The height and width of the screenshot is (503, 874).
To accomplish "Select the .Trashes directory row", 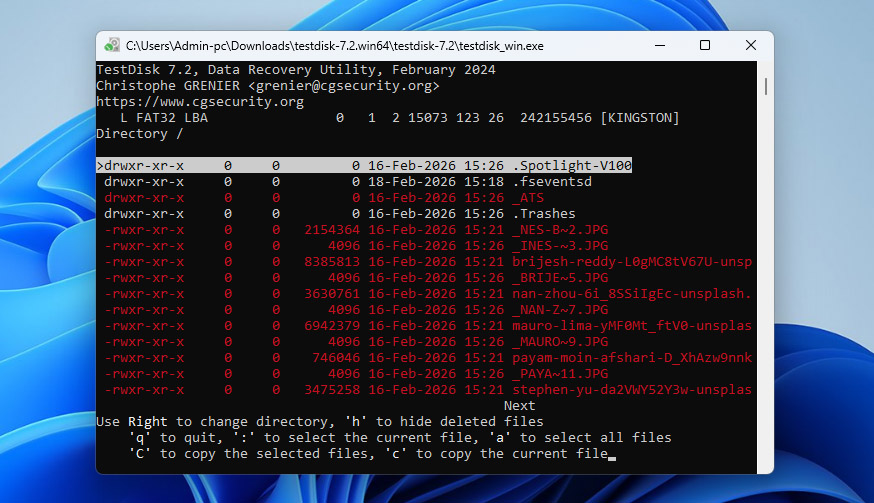I will pos(339,214).
